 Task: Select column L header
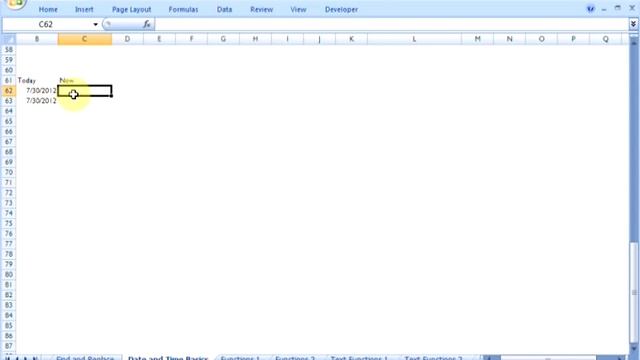[414, 39]
